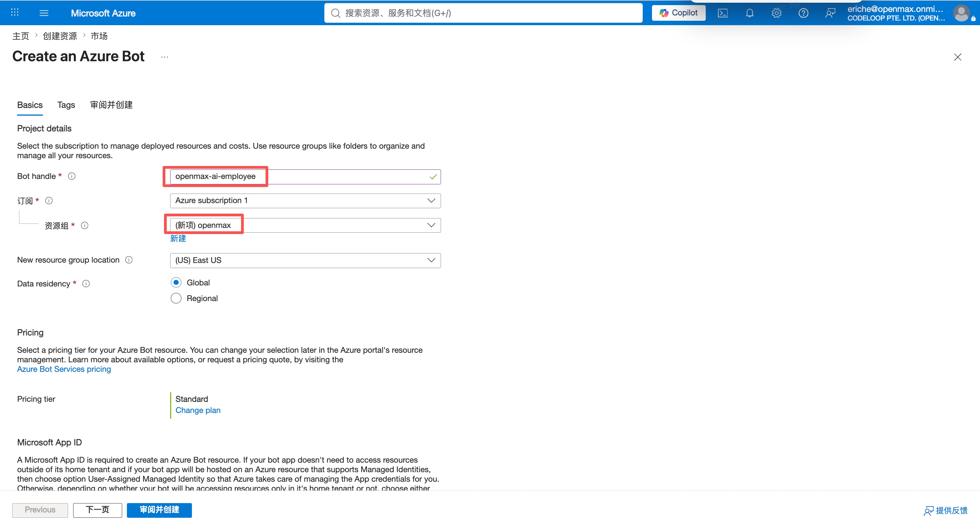The width and height of the screenshot is (980, 530).
Task: Open the Copilot assistant
Action: pos(678,13)
